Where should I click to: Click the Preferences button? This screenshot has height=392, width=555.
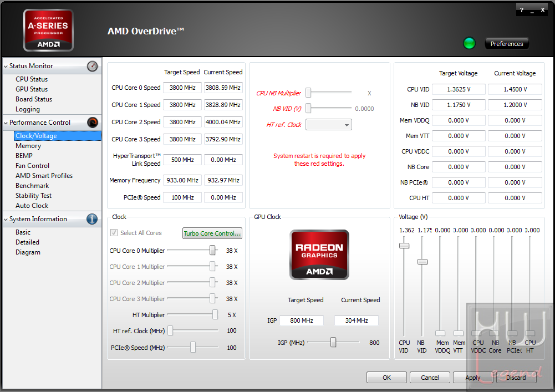pos(507,44)
